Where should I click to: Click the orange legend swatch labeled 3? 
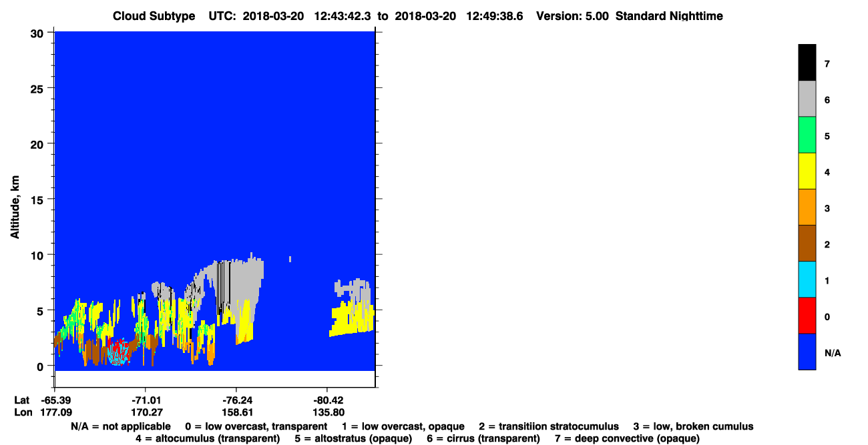(807, 207)
